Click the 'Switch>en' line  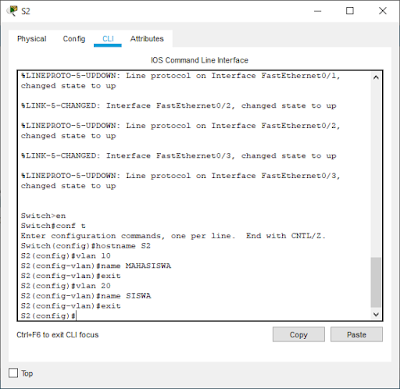pyautogui.click(x=43, y=216)
